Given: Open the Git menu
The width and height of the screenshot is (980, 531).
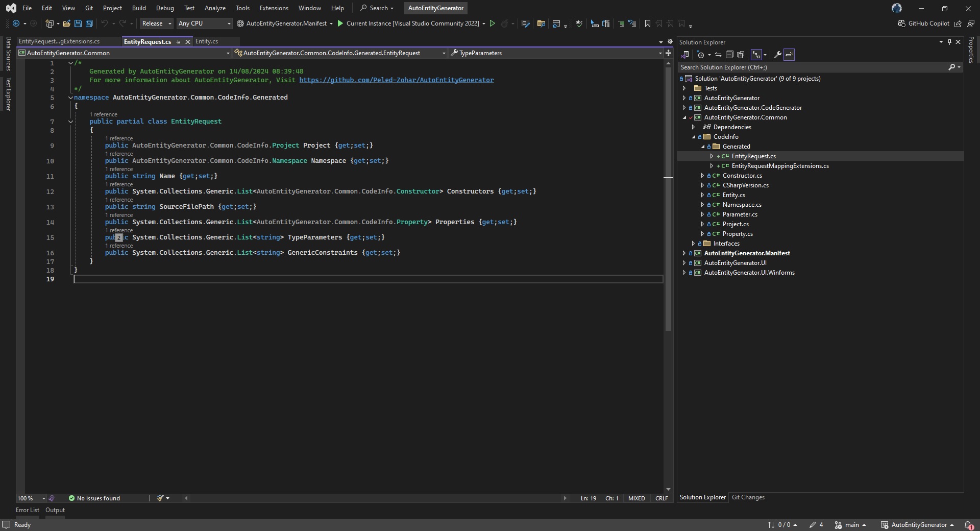Looking at the screenshot, I should click(x=89, y=8).
